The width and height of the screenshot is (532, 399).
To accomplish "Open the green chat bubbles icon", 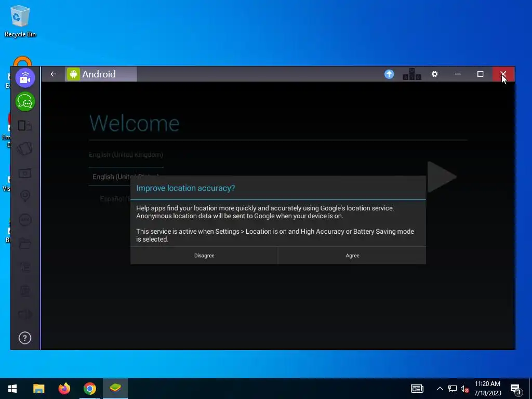I will pyautogui.click(x=25, y=101).
